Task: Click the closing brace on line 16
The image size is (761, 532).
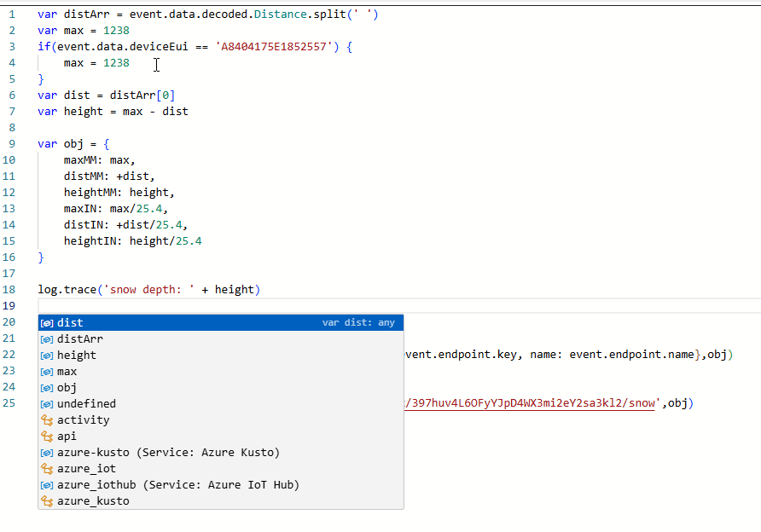Action: click(41, 257)
